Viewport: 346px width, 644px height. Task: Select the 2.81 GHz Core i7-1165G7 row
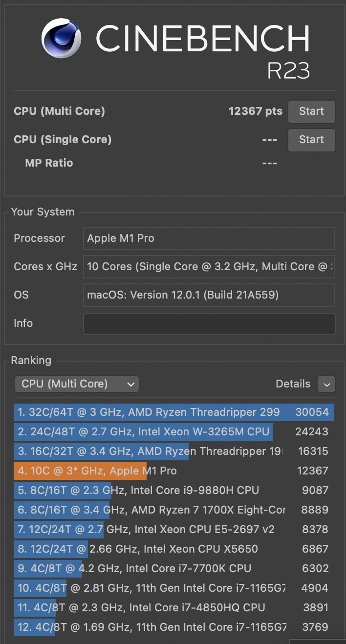(x=174, y=588)
